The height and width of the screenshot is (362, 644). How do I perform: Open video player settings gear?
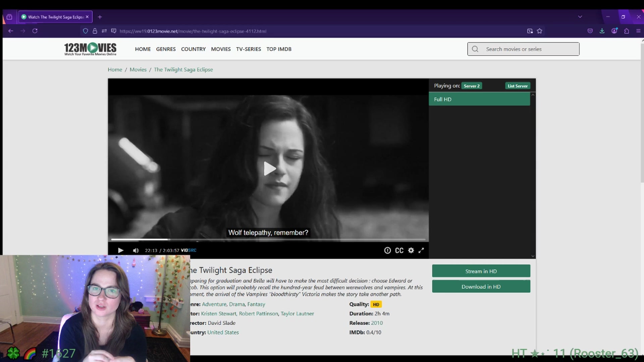(x=411, y=250)
